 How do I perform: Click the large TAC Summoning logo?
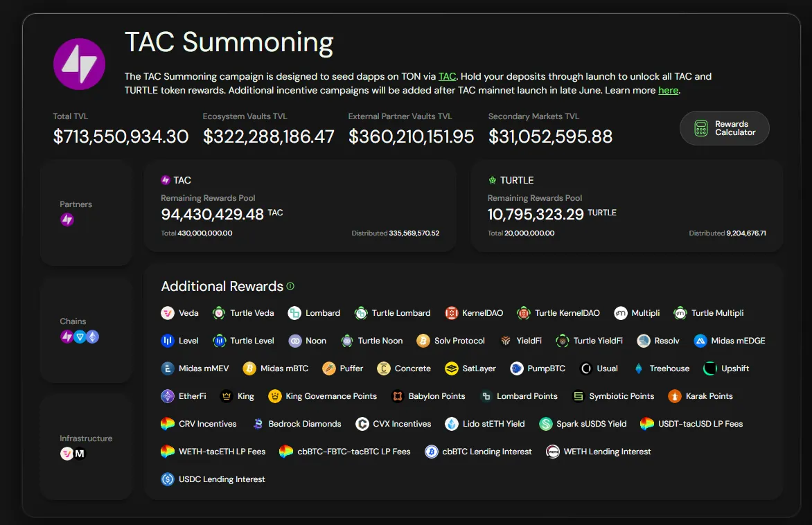coord(79,64)
